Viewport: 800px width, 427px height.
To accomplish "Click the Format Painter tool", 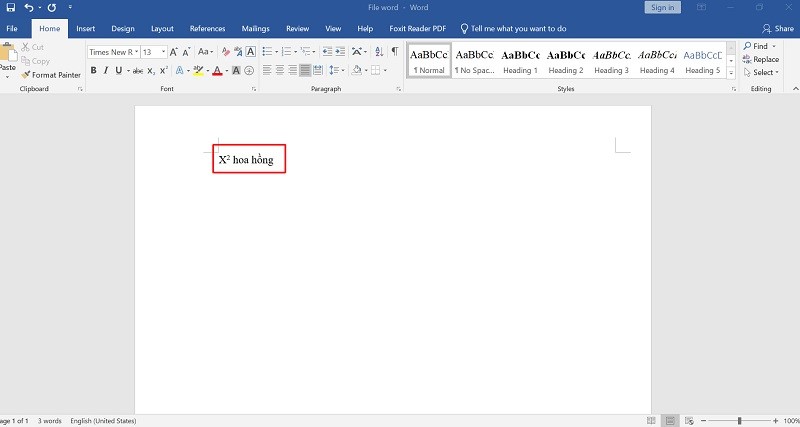I will (51, 75).
